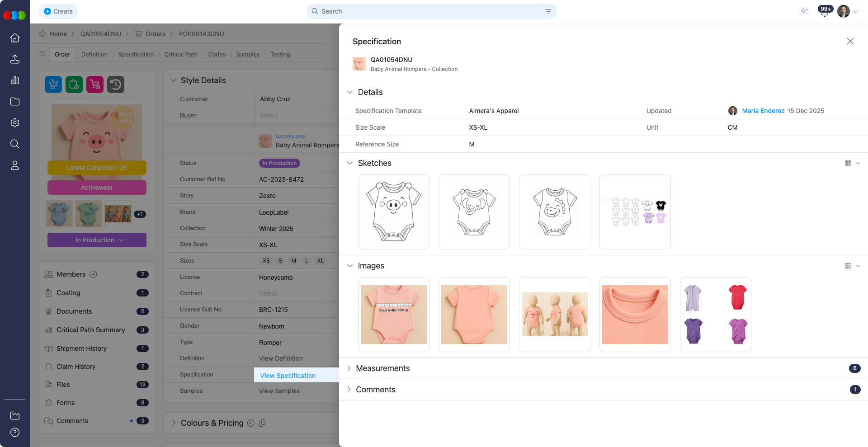868x447 pixels.
Task: Select size M in the Sizes row
Action: pos(293,260)
